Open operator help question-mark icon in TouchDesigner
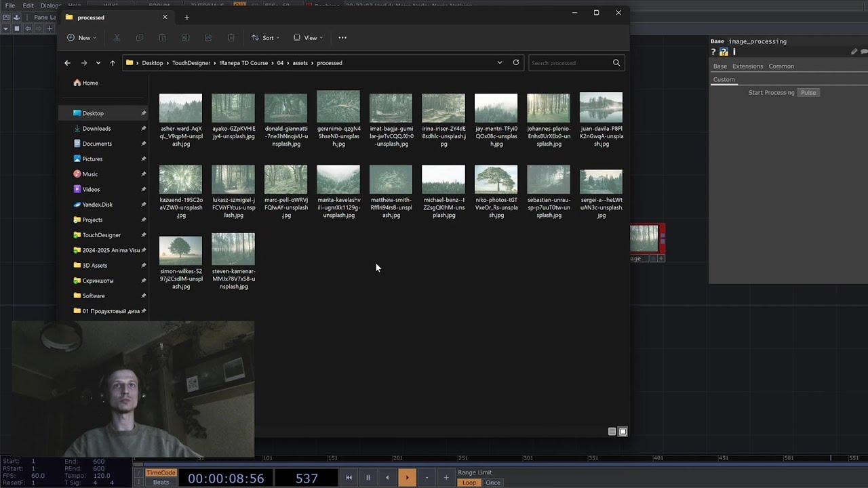 713,52
